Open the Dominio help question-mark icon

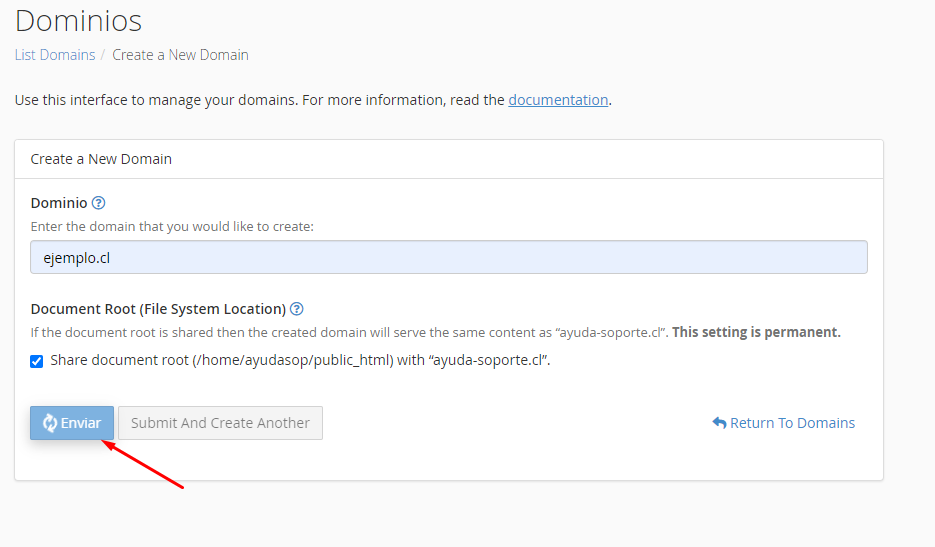98,203
